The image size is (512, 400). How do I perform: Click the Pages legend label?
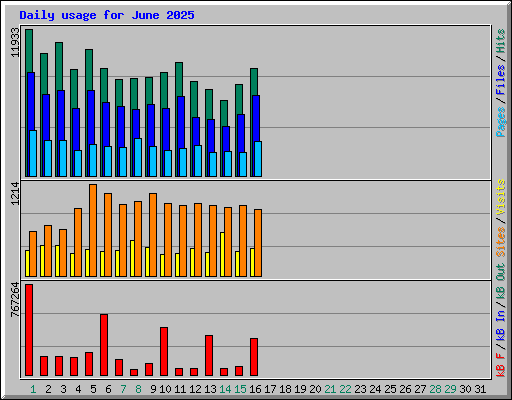click(x=500, y=122)
